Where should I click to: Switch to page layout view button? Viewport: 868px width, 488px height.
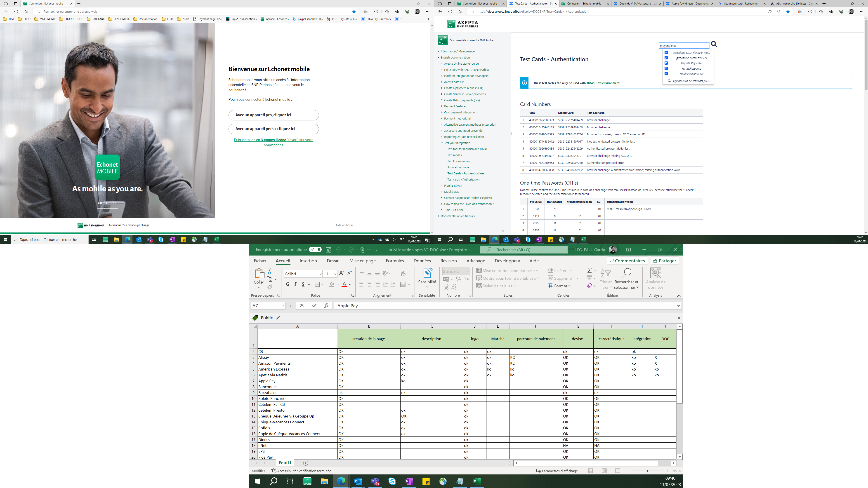click(604, 471)
